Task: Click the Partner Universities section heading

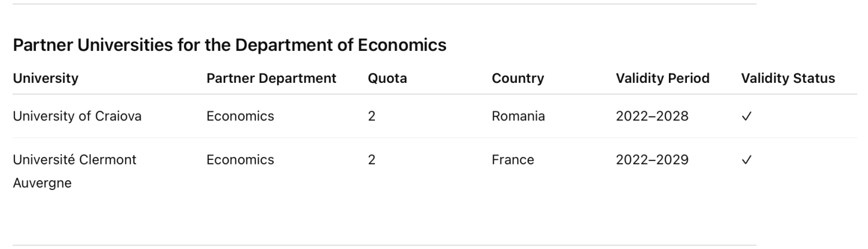Action: coord(230,45)
